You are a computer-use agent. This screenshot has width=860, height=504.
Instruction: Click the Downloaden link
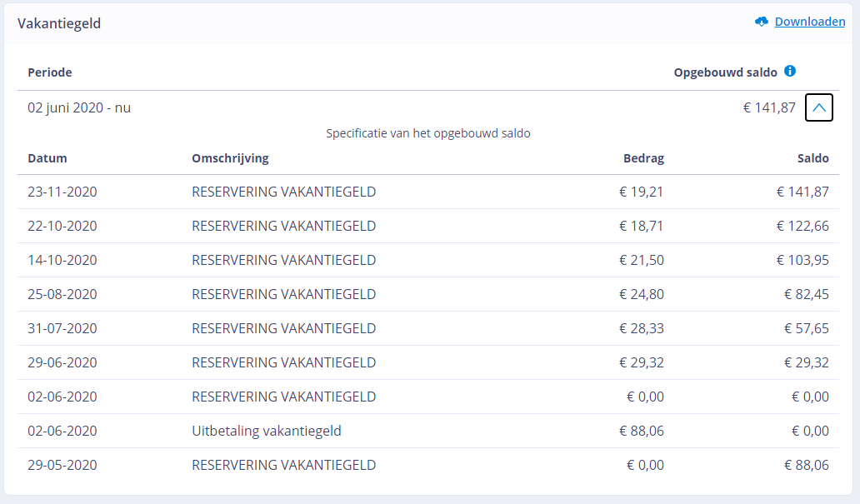pos(809,22)
